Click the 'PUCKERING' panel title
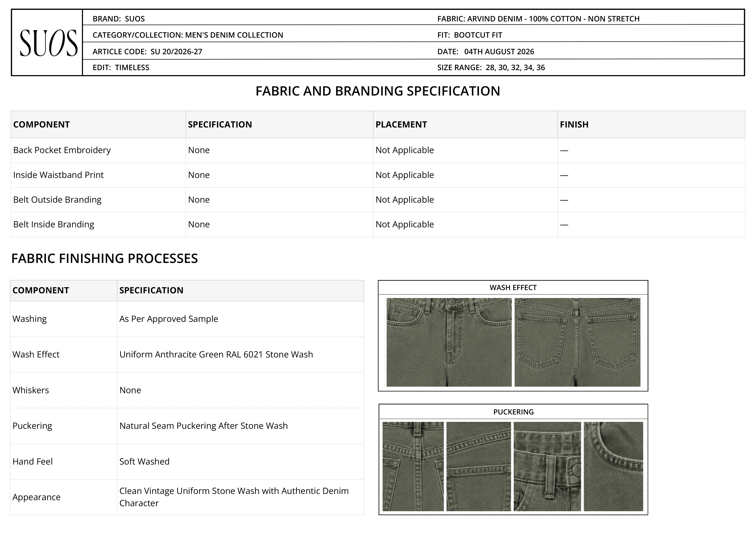This screenshot has width=756, height=534. (x=513, y=412)
